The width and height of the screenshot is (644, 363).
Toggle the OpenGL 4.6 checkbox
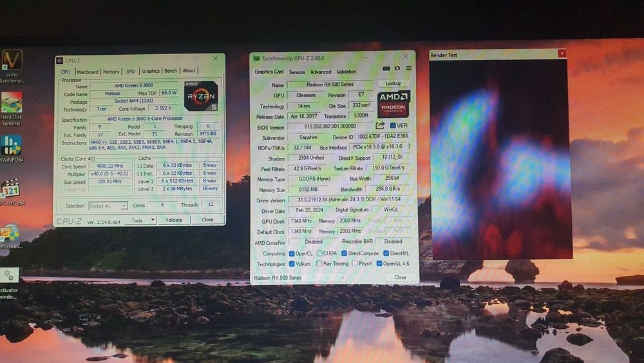379,264
